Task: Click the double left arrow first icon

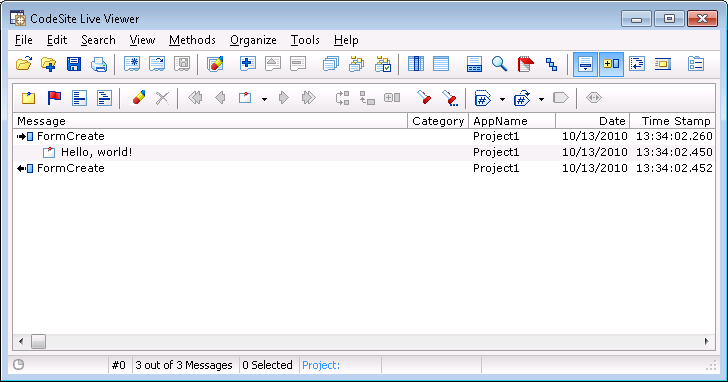Action: (x=195, y=97)
